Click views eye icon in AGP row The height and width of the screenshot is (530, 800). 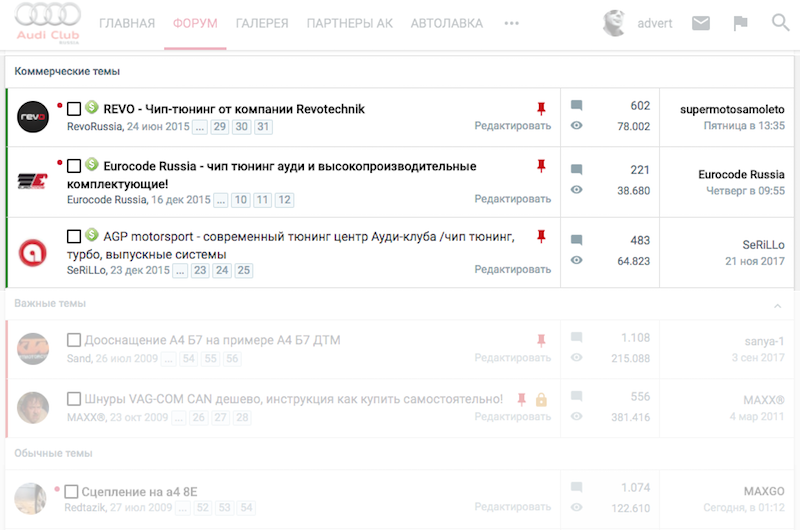pyautogui.click(x=577, y=260)
